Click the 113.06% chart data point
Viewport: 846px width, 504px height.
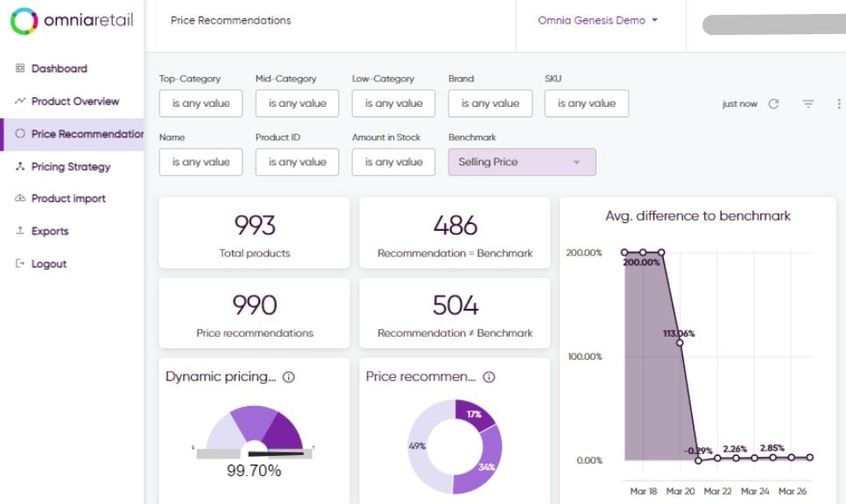(x=680, y=342)
